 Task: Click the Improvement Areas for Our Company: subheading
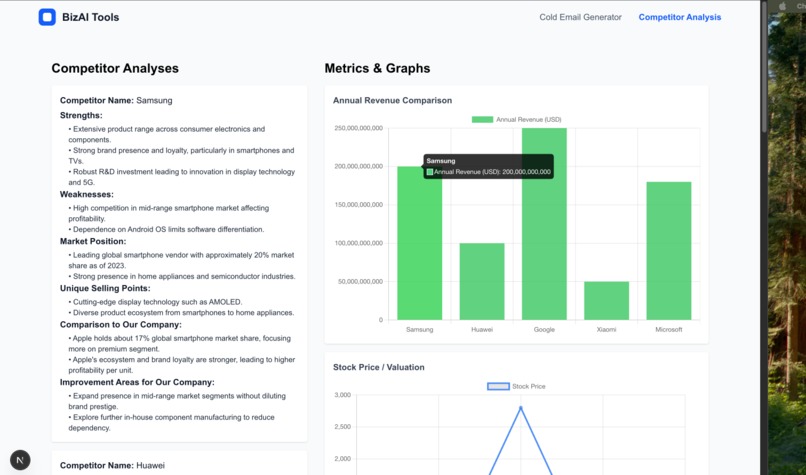coord(137,382)
